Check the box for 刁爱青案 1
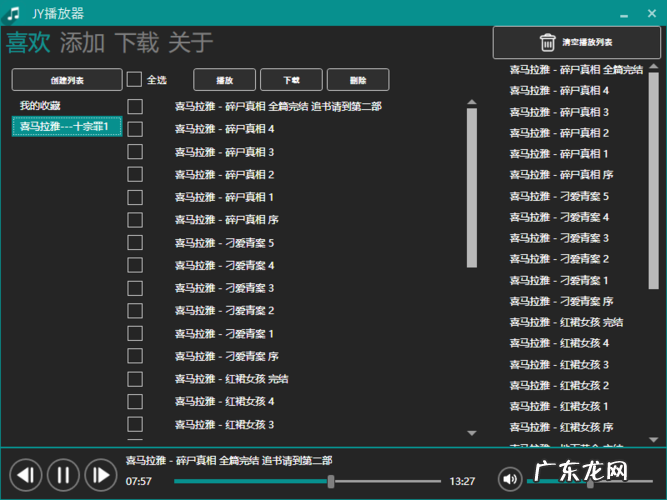The image size is (667, 500). tap(135, 333)
